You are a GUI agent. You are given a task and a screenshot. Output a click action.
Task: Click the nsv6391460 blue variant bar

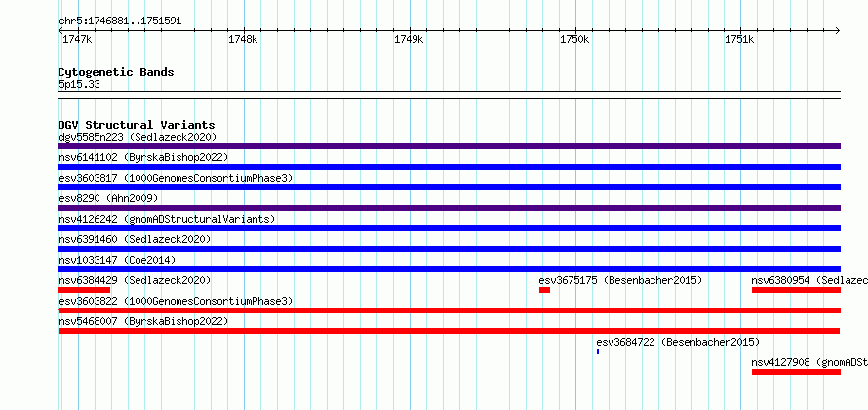click(449, 249)
